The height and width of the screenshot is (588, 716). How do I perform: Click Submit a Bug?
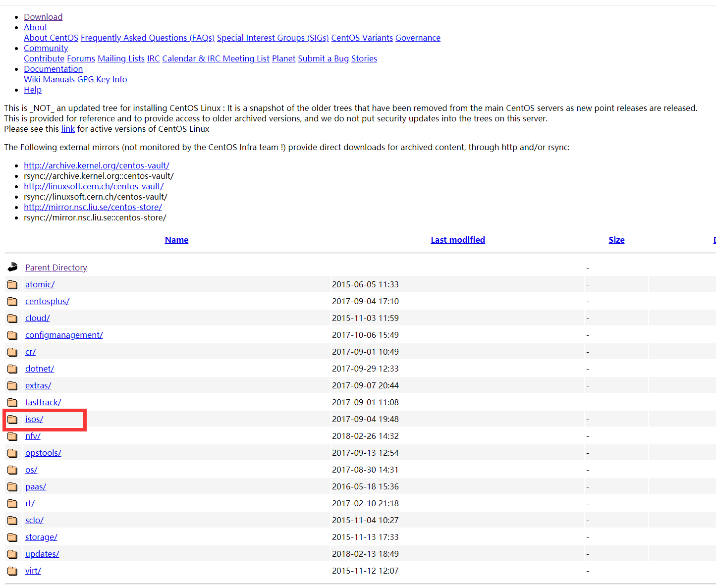pos(324,58)
